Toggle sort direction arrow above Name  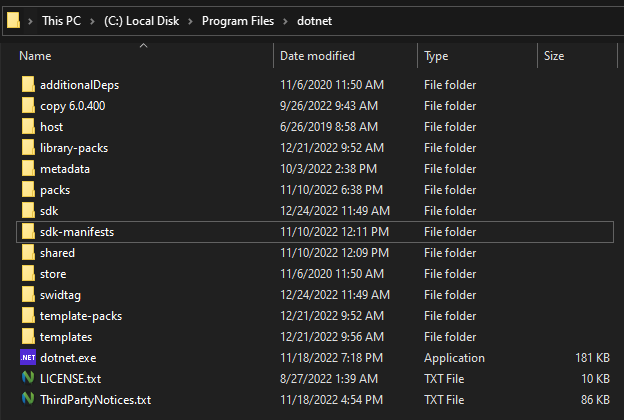[144, 46]
